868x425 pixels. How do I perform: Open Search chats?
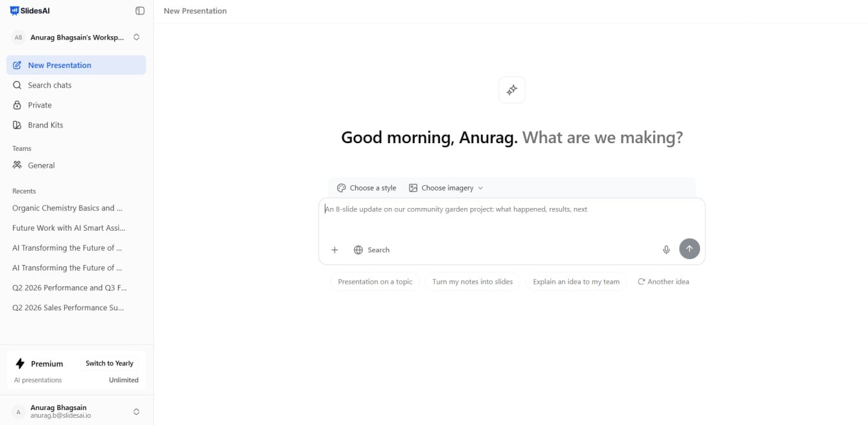tap(76, 85)
